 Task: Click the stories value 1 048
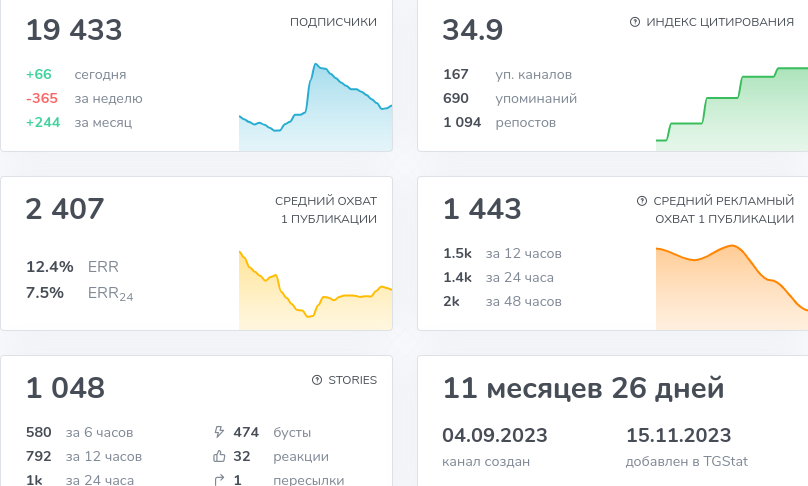pos(65,388)
